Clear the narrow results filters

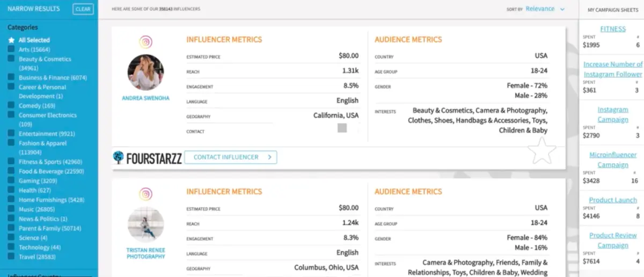point(83,9)
